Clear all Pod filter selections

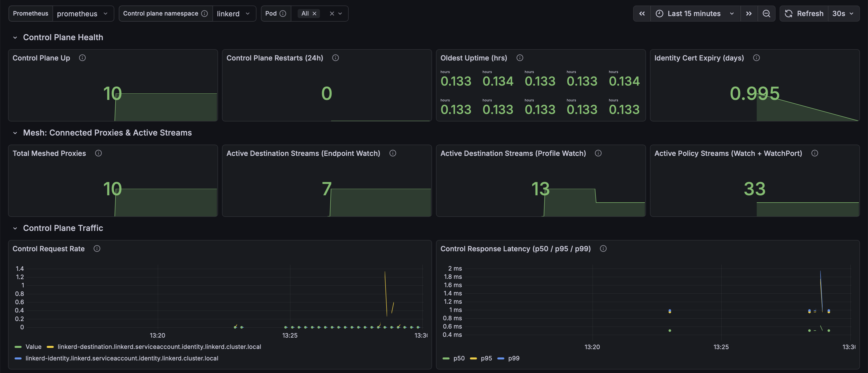coord(332,14)
